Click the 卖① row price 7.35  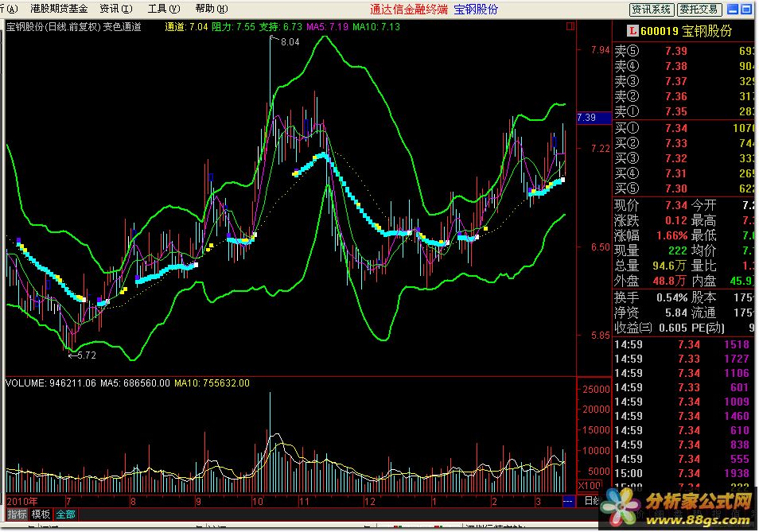pos(676,111)
